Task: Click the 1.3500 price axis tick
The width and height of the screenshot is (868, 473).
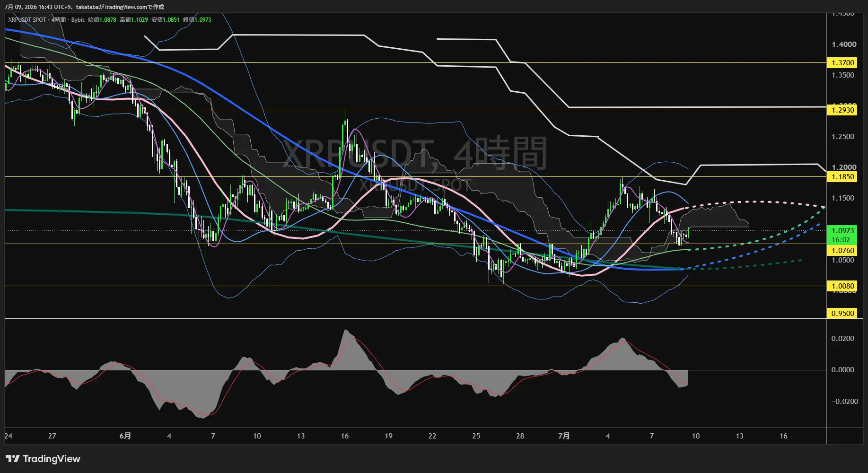Action: (843, 75)
